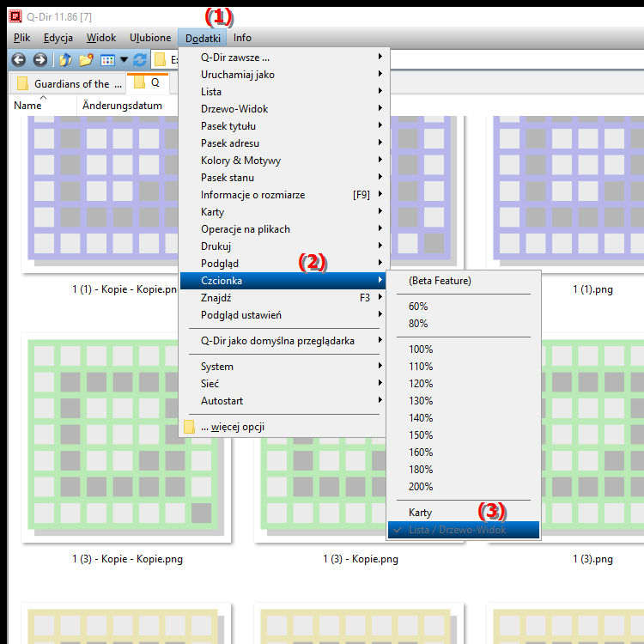The width and height of the screenshot is (644, 644).
Task: Click '... więcej opcji' menu entry
Action: 284,427
